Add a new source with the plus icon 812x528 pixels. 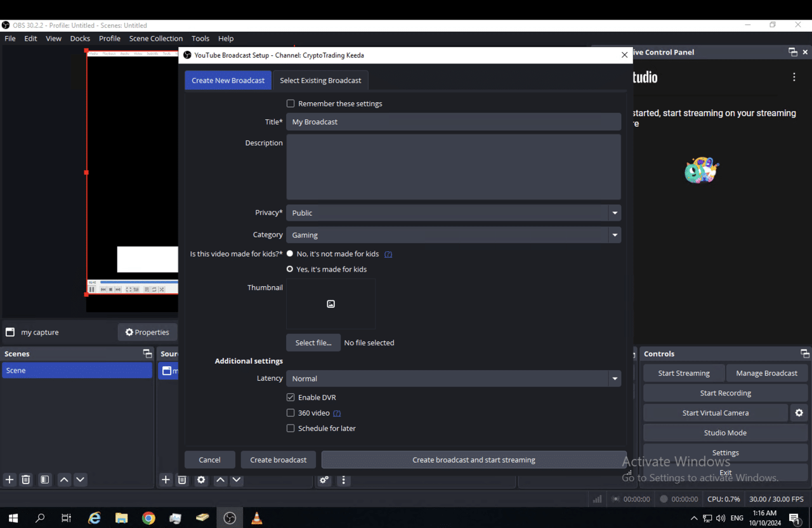(x=166, y=480)
